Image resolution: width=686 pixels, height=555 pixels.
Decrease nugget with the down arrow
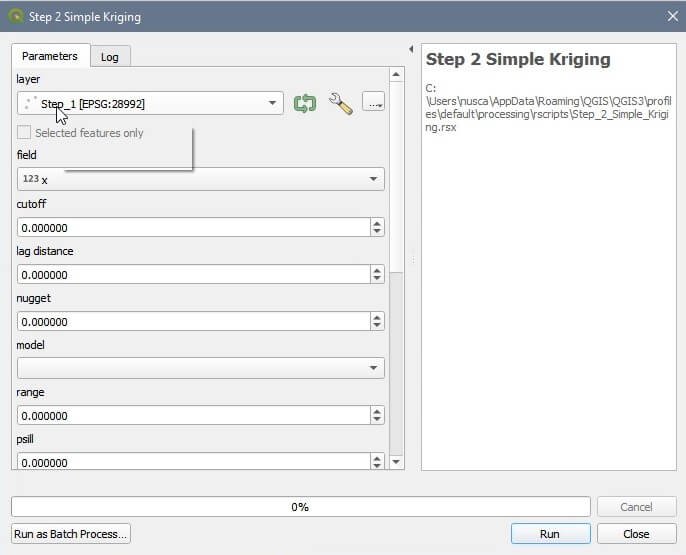point(377,326)
